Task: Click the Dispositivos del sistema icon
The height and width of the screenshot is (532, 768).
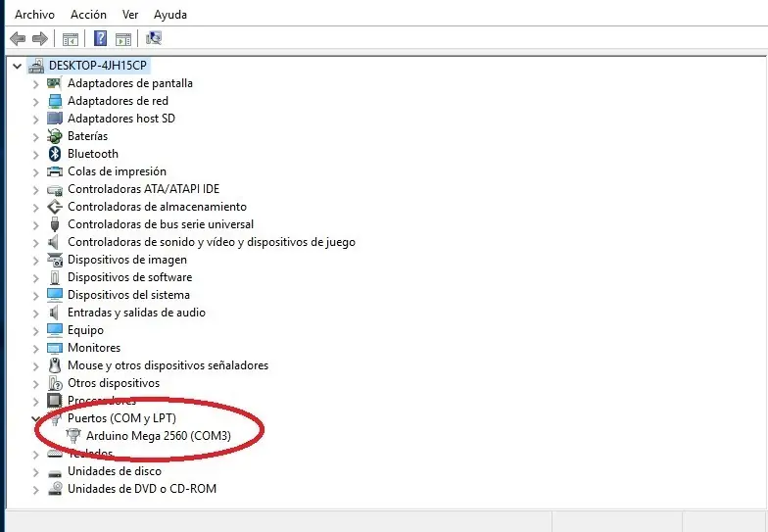Action: point(55,295)
